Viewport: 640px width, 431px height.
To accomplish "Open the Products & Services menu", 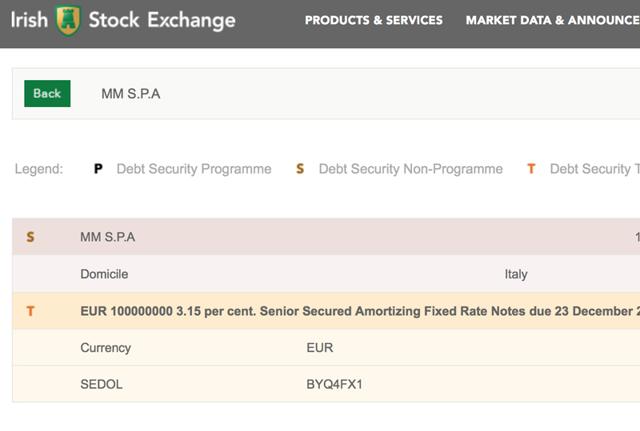I will pyautogui.click(x=373, y=20).
